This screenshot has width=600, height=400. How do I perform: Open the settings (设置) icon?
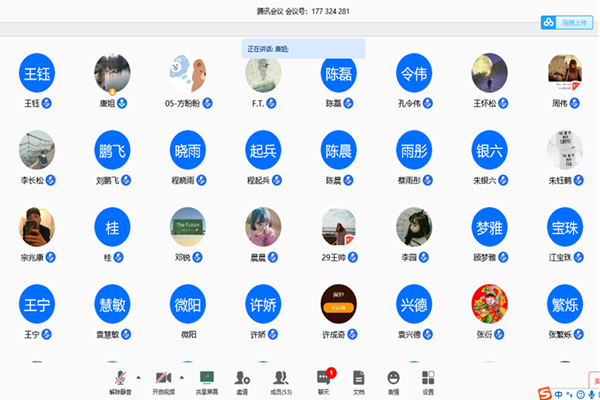pos(428,379)
